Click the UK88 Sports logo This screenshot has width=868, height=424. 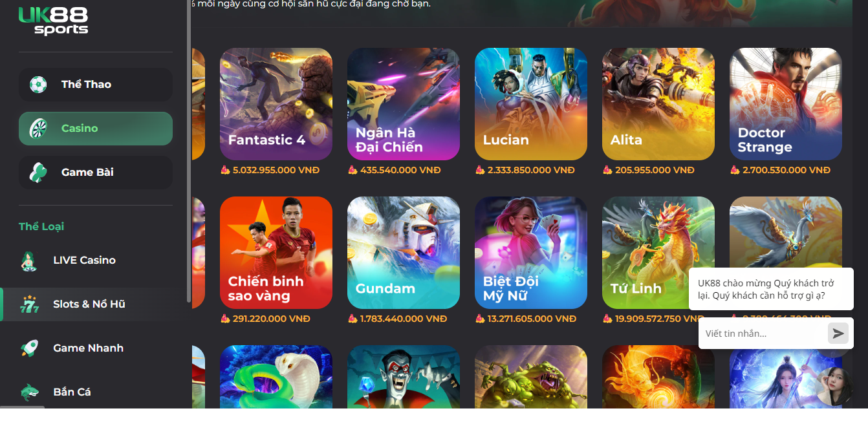point(53,21)
